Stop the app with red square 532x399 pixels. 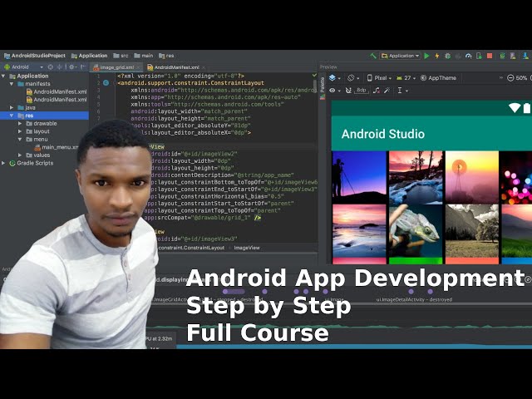[x=490, y=56]
